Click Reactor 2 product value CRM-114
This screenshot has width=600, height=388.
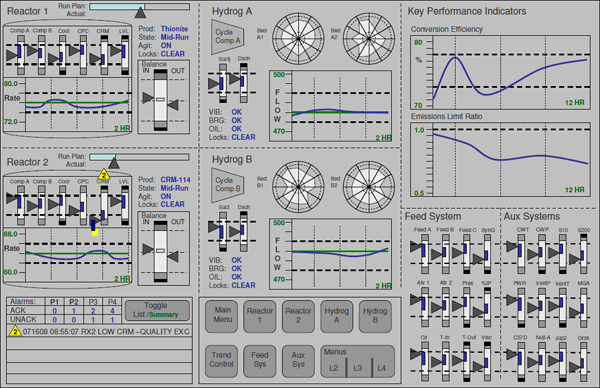pyautogui.click(x=175, y=179)
